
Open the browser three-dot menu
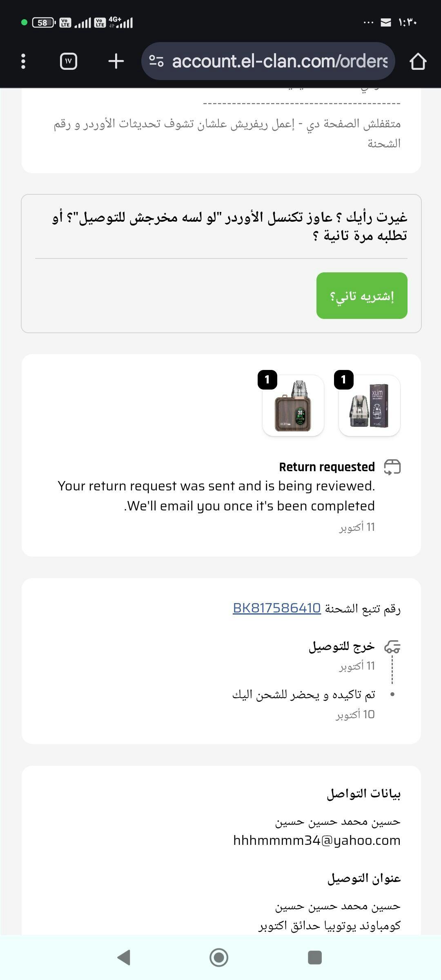[23, 61]
